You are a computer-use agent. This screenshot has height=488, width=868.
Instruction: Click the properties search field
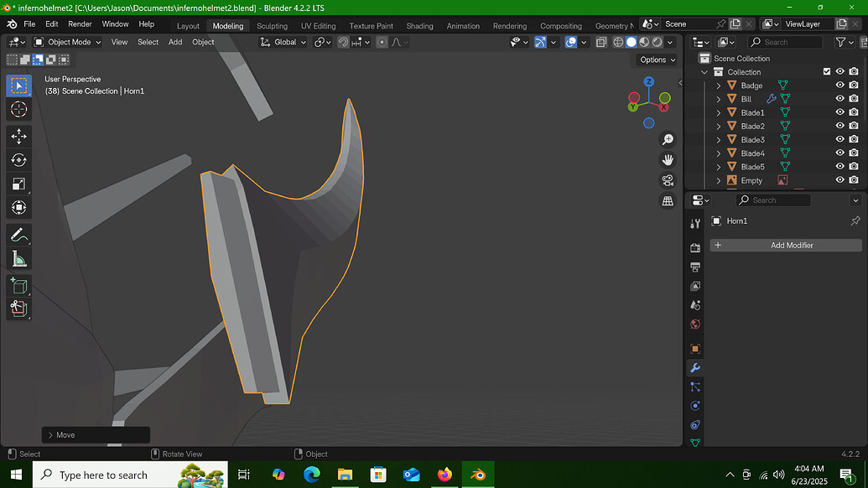pyautogui.click(x=773, y=200)
